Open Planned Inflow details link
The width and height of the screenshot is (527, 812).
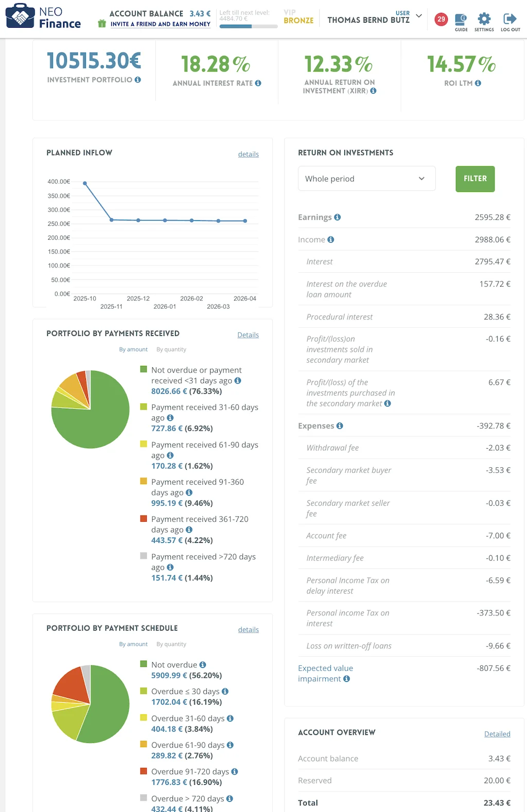coord(248,154)
